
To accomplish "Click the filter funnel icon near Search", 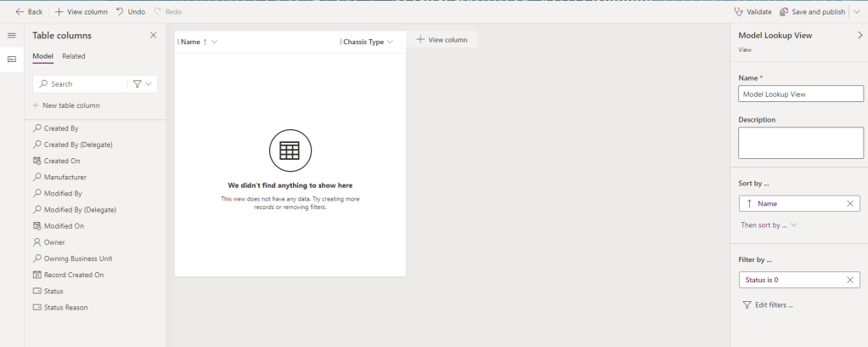I will [137, 84].
